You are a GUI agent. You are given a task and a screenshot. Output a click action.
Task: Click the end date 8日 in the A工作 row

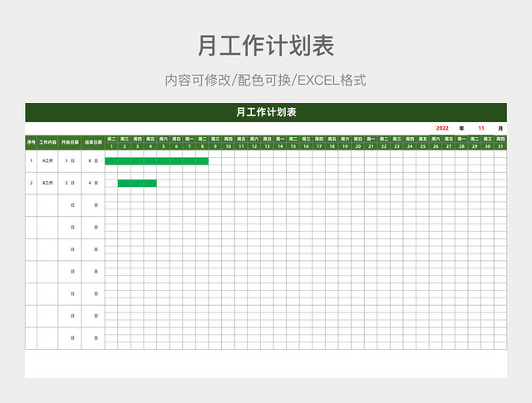pos(93,161)
